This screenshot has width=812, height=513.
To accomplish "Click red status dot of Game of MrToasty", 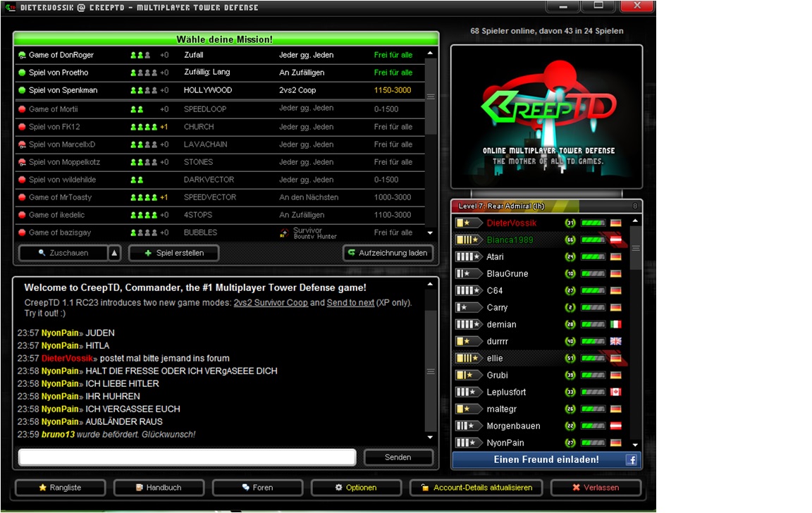I will pos(22,197).
